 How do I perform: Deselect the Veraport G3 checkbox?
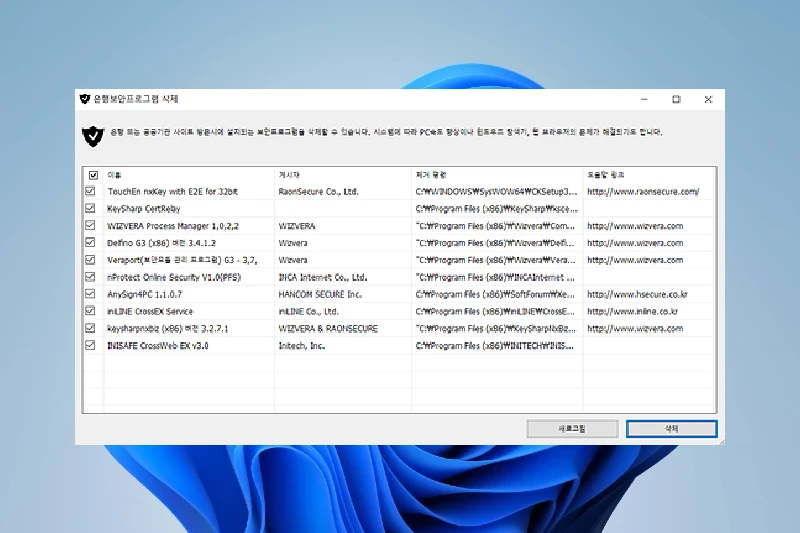tap(91, 260)
